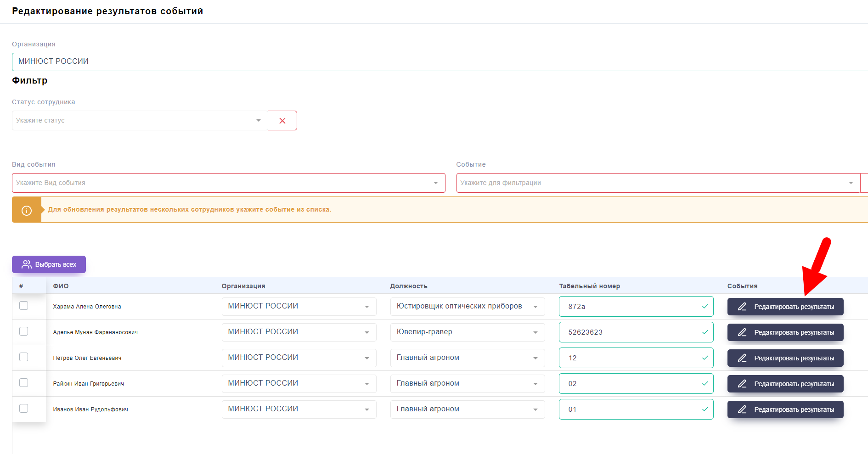Click the pencil icon in Петров Олег row
This screenshot has width=868, height=454.
[x=742, y=358]
